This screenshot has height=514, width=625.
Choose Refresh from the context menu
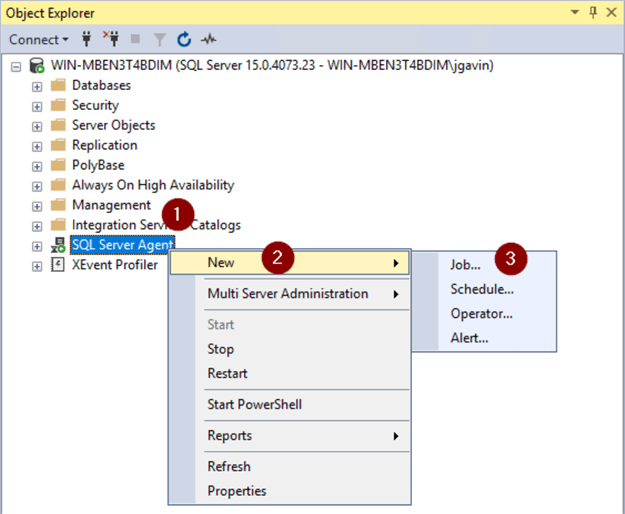click(290, 466)
